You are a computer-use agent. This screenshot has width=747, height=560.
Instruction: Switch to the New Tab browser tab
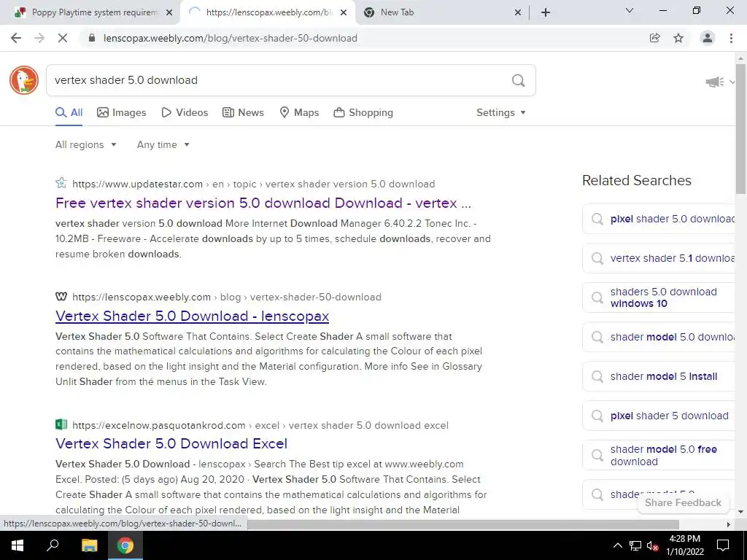coord(441,12)
